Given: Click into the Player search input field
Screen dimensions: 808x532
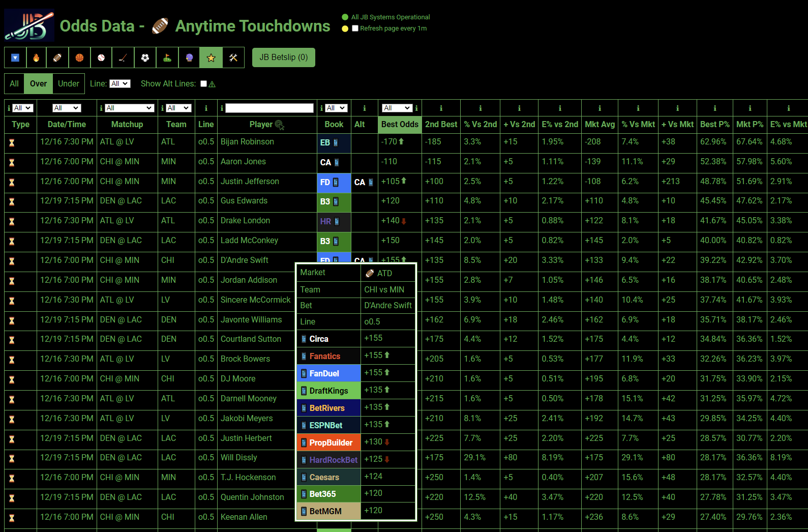Looking at the screenshot, I should pos(270,108).
